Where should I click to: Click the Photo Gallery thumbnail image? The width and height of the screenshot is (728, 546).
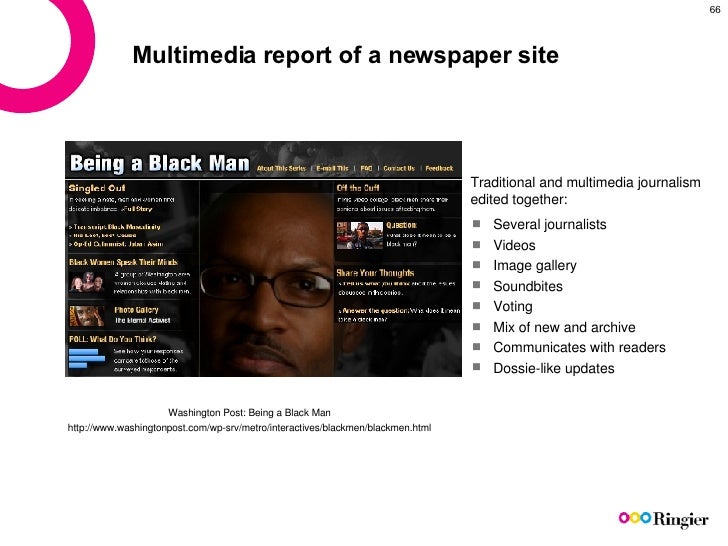click(87, 316)
